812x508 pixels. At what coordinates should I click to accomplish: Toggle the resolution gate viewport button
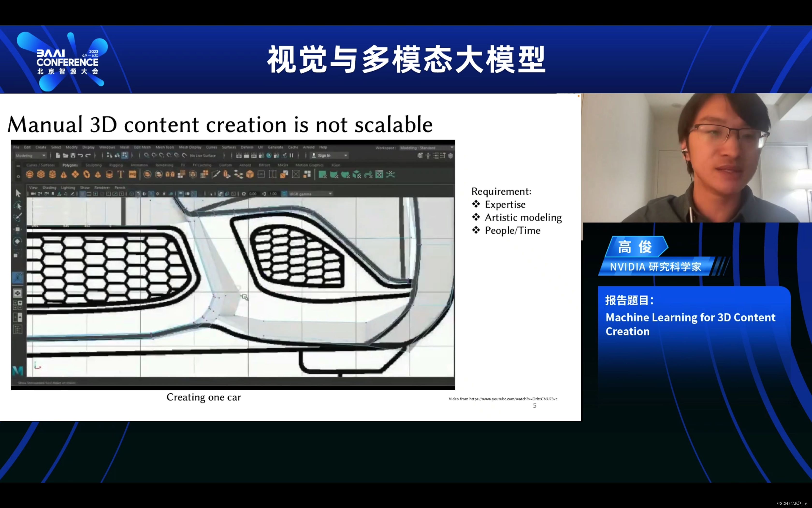pyautogui.click(x=96, y=194)
